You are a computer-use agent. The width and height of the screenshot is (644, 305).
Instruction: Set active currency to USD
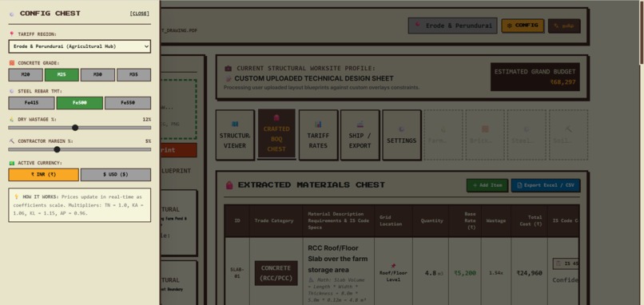pyautogui.click(x=115, y=175)
